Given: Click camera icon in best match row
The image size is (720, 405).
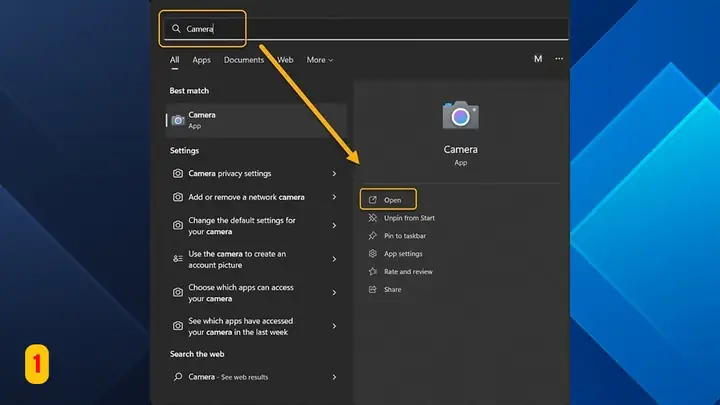Looking at the screenshot, I should (178, 120).
